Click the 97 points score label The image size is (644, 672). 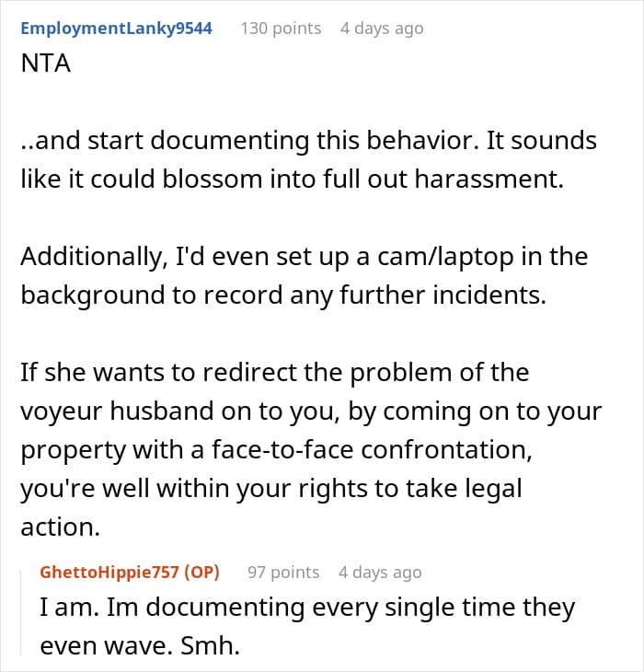[x=283, y=573]
